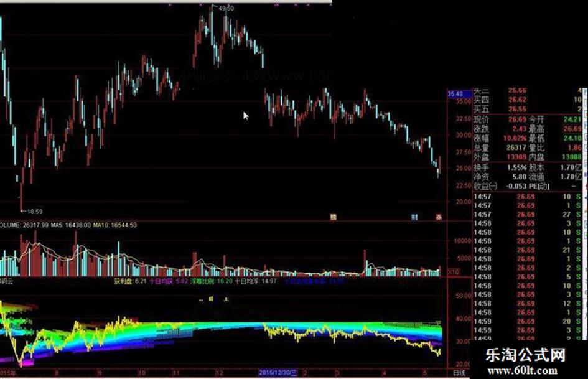The width and height of the screenshot is (588, 379).
Task: Click the 获利盘 6.21 indicator value
Action: coord(130,281)
